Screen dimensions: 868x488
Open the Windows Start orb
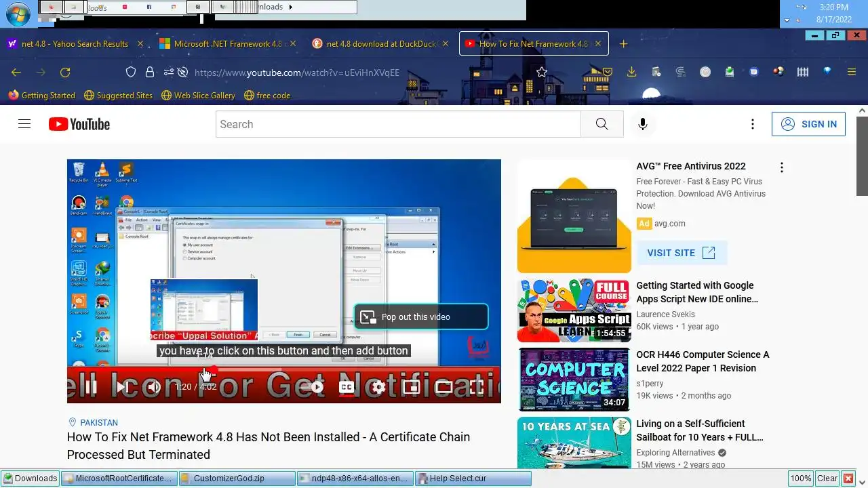[x=18, y=14]
